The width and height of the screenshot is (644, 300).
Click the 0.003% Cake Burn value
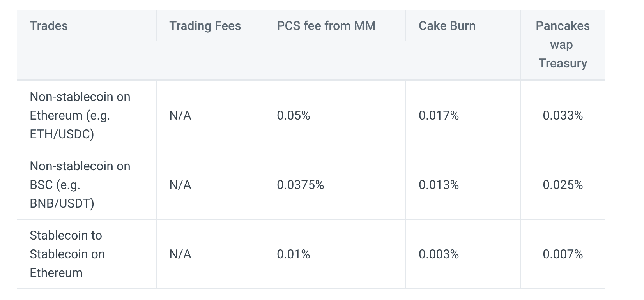click(x=439, y=254)
